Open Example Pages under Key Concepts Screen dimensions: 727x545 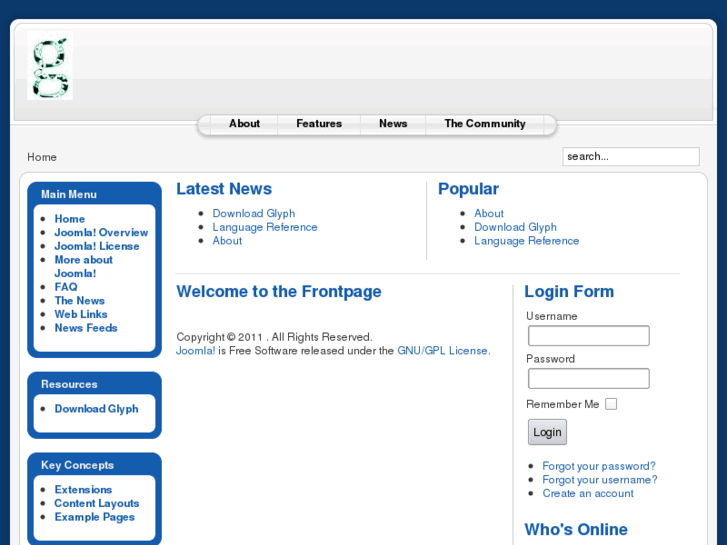95,517
